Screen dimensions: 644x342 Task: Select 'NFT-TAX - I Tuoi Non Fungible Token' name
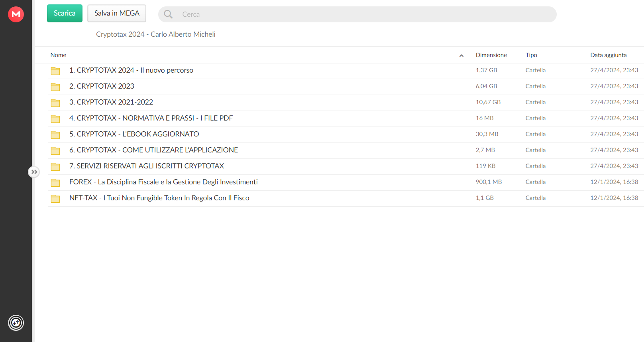(159, 198)
